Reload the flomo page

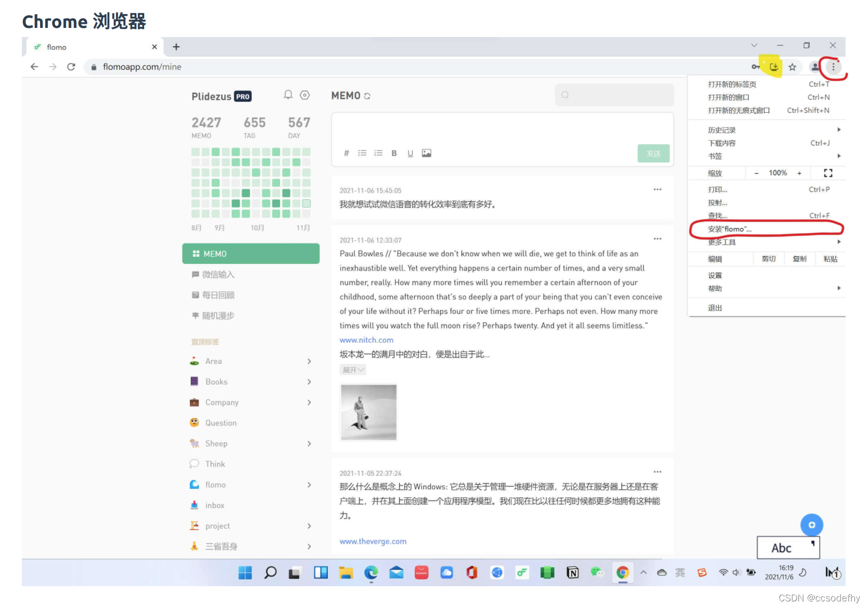pyautogui.click(x=71, y=66)
